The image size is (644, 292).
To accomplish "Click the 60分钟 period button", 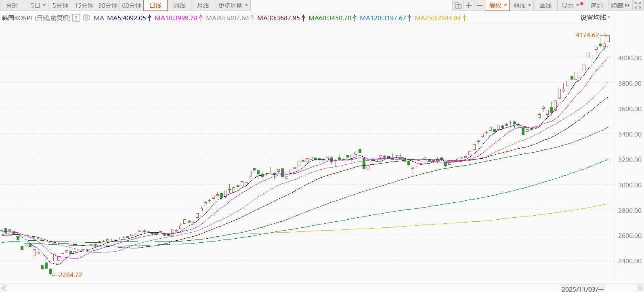I will (132, 5).
